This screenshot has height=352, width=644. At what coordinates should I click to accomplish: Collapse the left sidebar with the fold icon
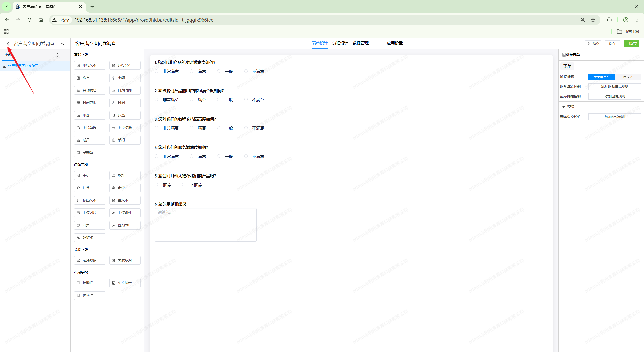point(63,44)
